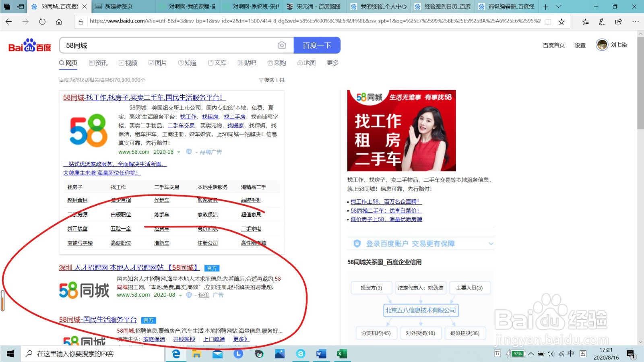Image resolution: width=644 pixels, height=362 pixels.
Task: Click 投资方(3) node in company chart
Action: [371, 288]
